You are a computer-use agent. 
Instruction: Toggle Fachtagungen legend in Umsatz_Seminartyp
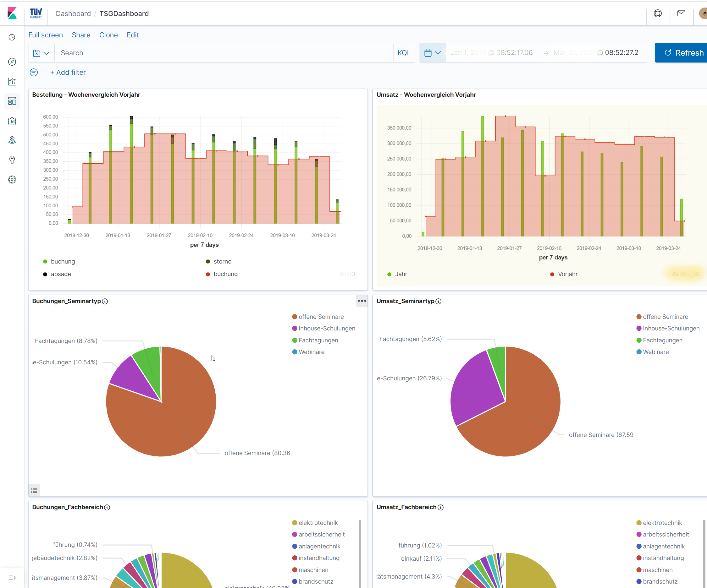click(x=660, y=340)
